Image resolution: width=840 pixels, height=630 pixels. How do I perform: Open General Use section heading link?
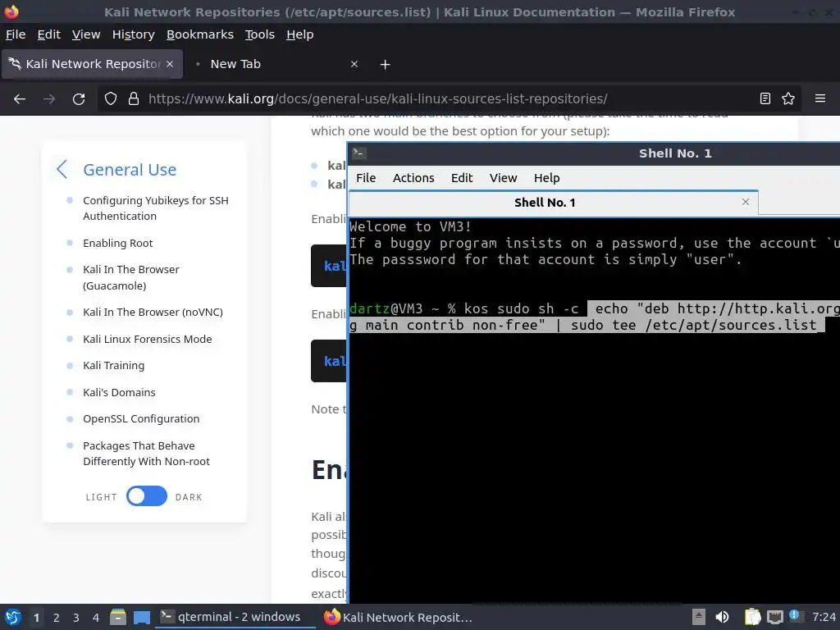[130, 169]
